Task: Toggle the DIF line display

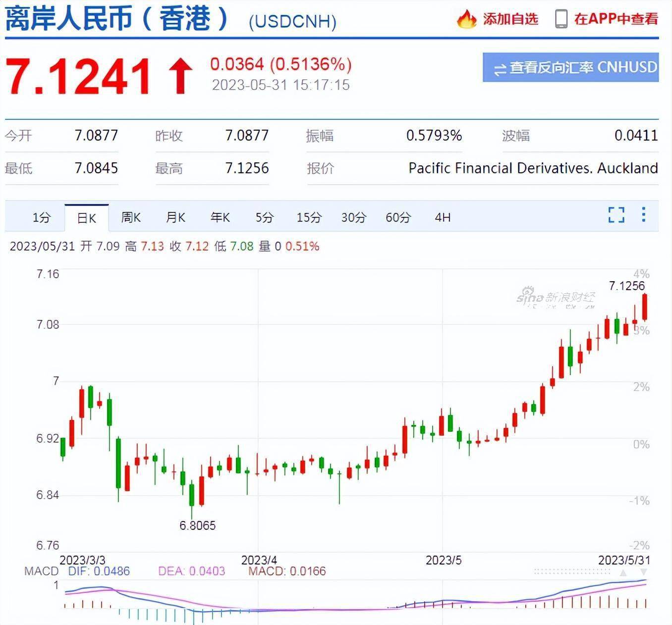Action: pos(100,571)
